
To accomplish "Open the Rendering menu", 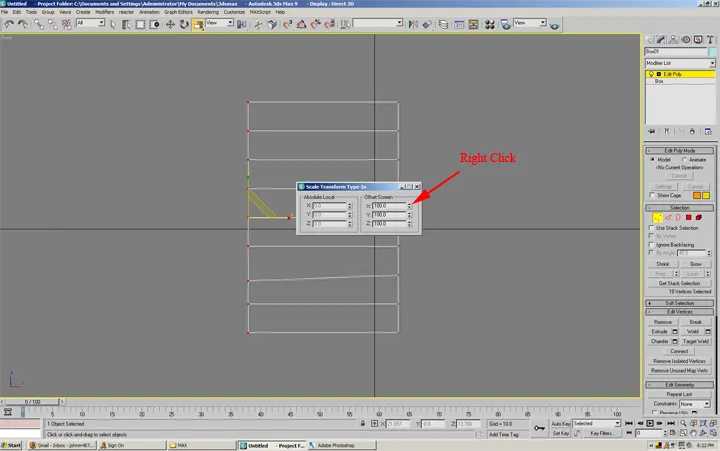I will click(208, 12).
